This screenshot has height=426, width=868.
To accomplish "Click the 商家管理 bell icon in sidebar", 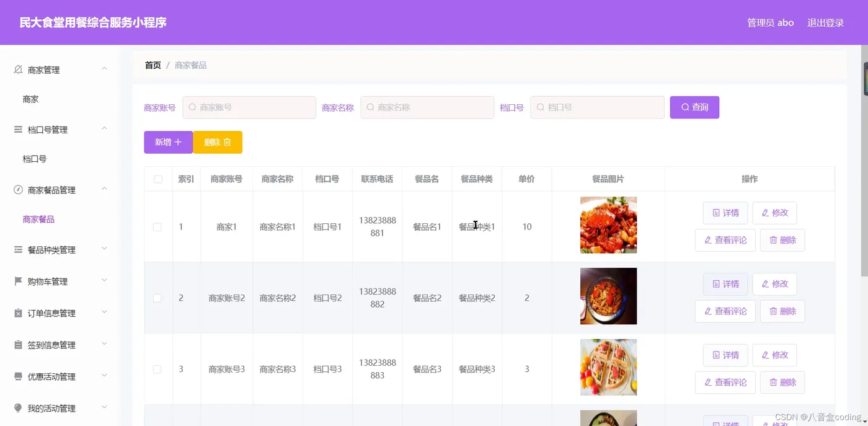I will pos(18,69).
